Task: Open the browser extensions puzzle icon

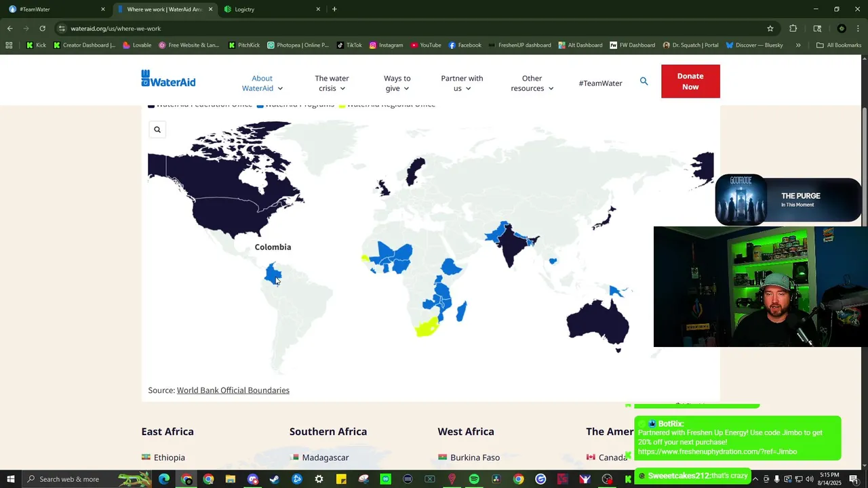Action: (x=793, y=28)
